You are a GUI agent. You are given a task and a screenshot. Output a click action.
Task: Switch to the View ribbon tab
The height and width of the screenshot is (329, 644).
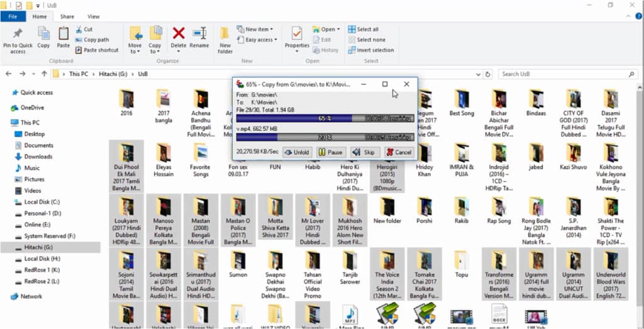pyautogui.click(x=94, y=16)
